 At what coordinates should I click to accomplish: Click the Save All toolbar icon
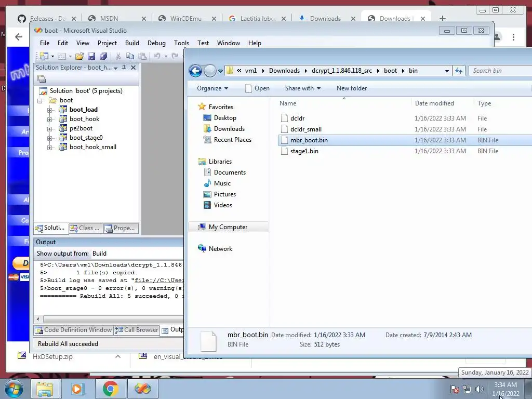103,56
